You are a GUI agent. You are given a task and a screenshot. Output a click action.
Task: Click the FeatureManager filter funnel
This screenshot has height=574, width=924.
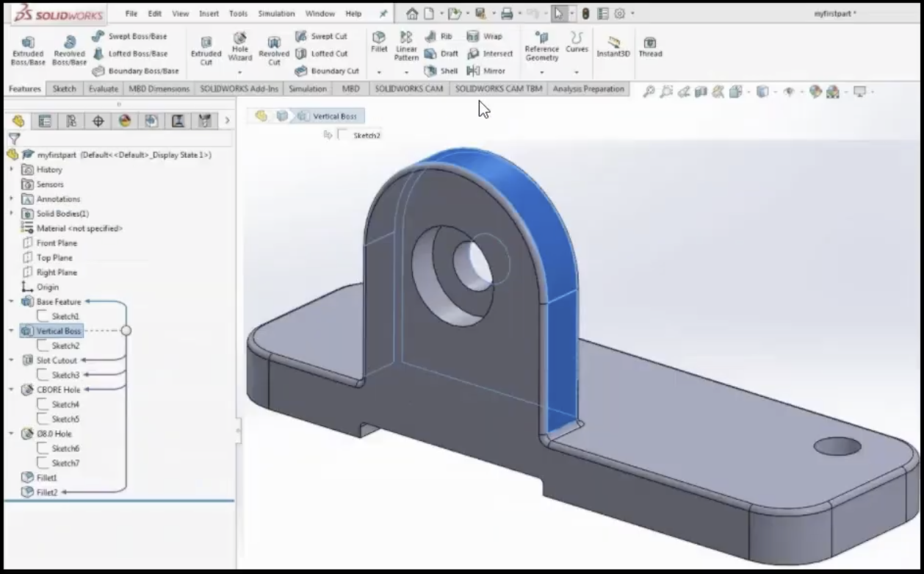pyautogui.click(x=14, y=138)
